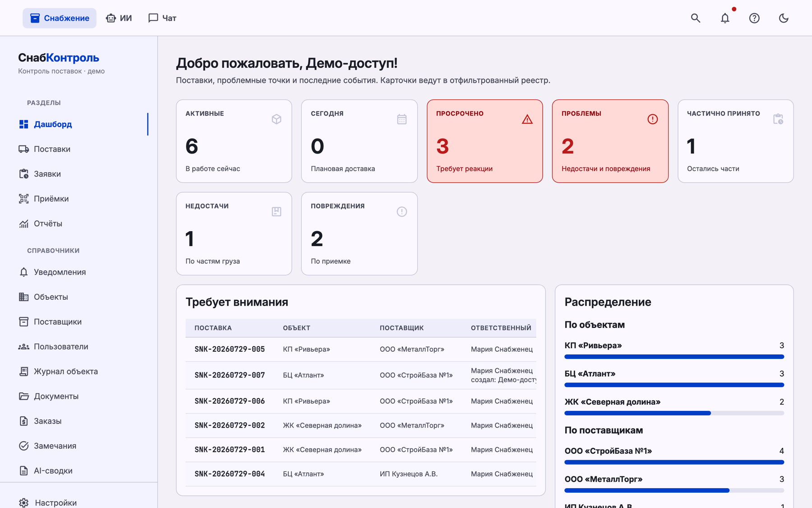Click ИП Кузнецов А.В. supplier cell
The image size is (812, 508).
pos(409,474)
